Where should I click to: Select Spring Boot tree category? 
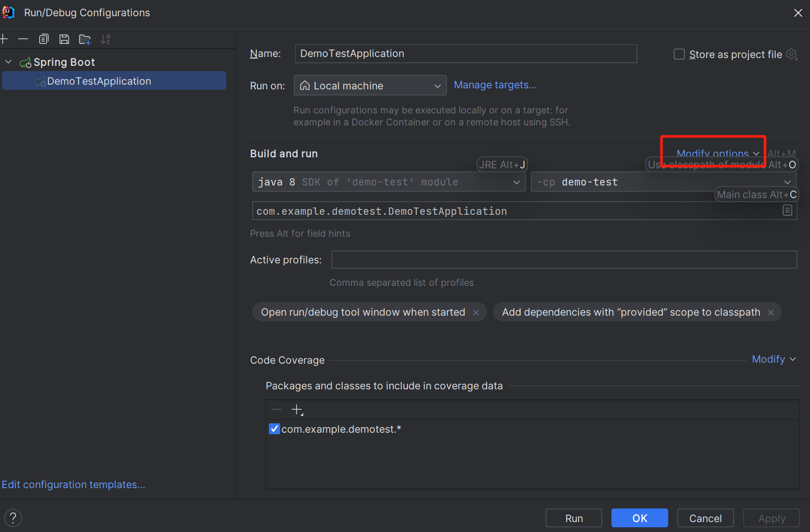pos(64,62)
